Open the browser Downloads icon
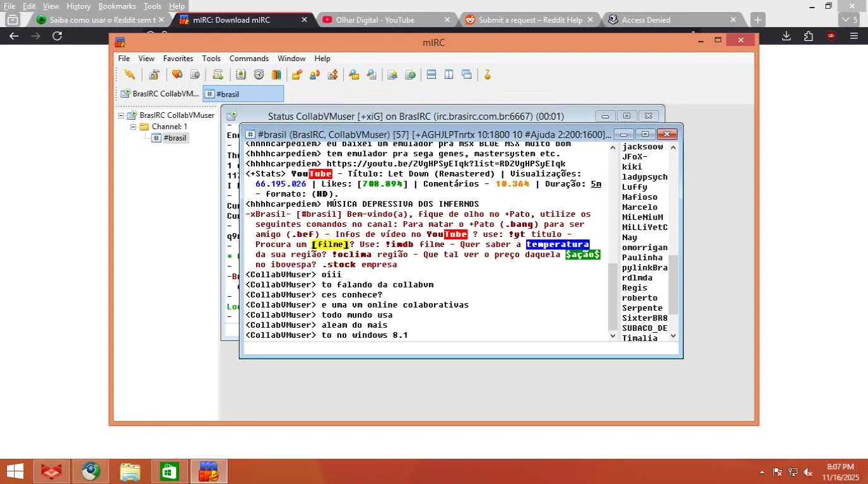 [x=786, y=36]
